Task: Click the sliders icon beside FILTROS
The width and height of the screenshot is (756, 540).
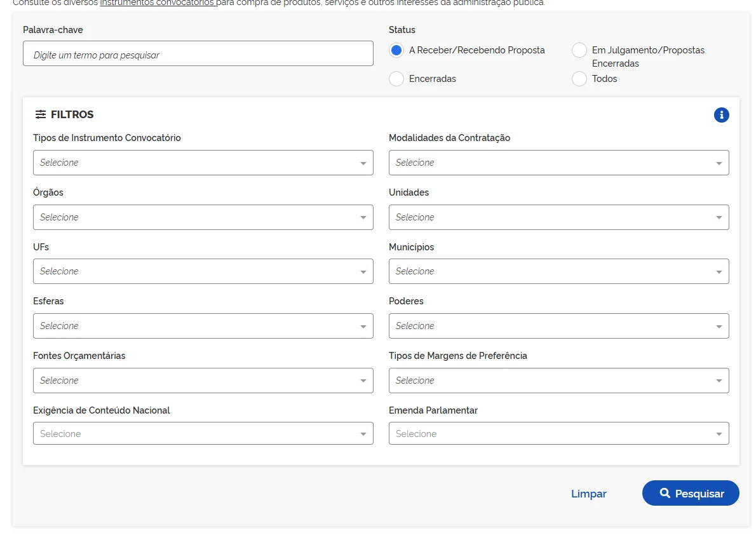Action: [x=41, y=114]
